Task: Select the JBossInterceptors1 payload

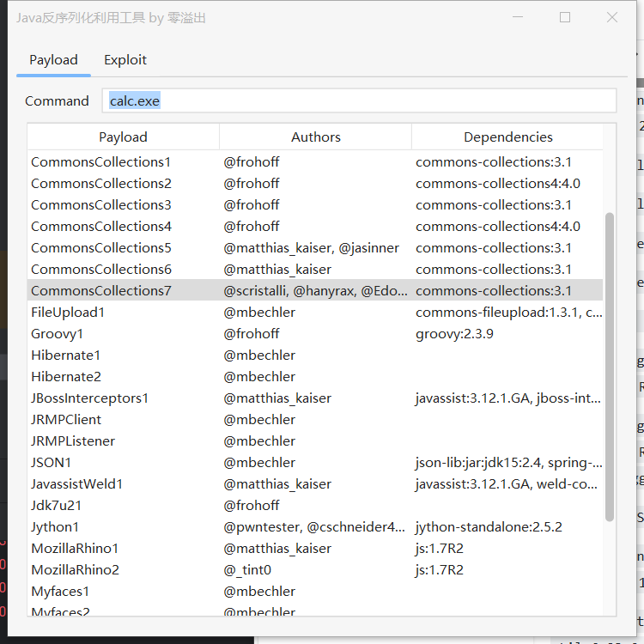Action: pos(90,398)
